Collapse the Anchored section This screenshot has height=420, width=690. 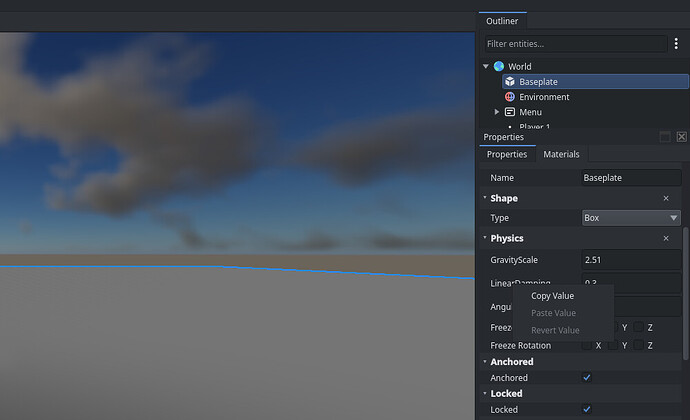(485, 361)
